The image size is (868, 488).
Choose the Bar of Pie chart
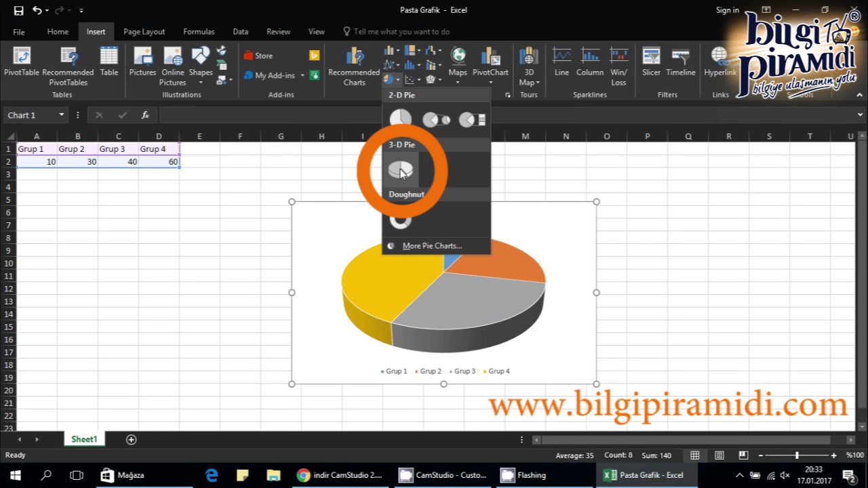pos(472,119)
